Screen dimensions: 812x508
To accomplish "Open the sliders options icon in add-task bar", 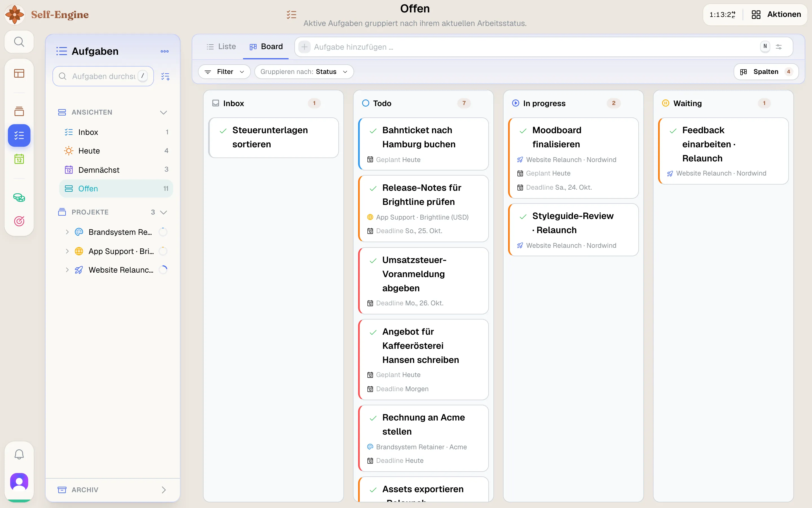I will click(x=779, y=47).
